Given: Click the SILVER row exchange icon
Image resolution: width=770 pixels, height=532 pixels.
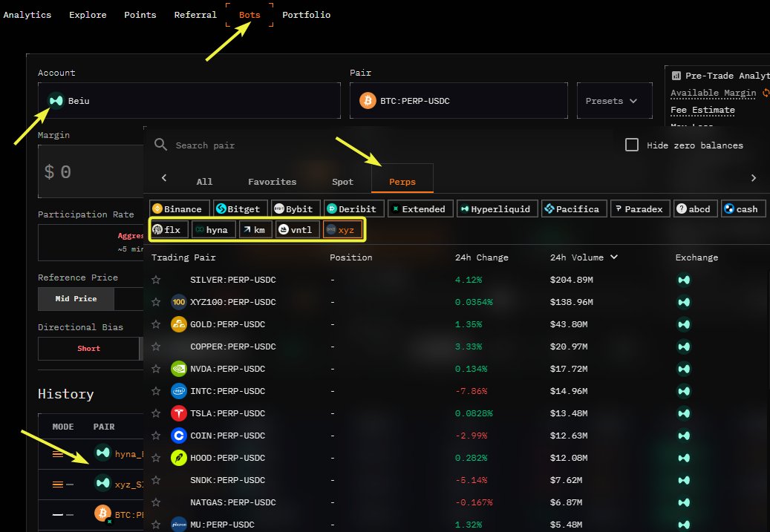Looking at the screenshot, I should 684,280.
